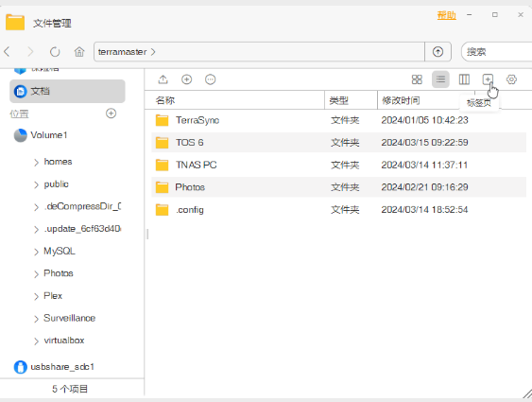The height and width of the screenshot is (402, 532).
Task: Go to the home directory icon
Action: click(x=79, y=52)
